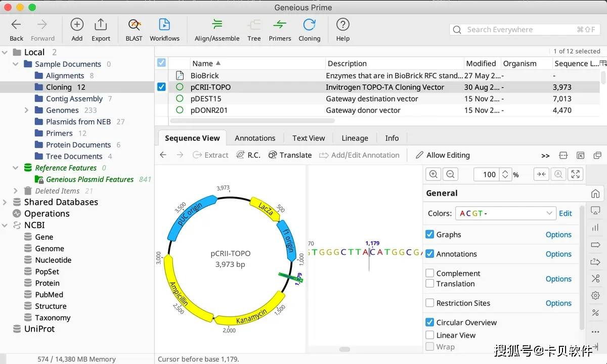
Task: Collapse the Local folder tree
Action: (5, 52)
